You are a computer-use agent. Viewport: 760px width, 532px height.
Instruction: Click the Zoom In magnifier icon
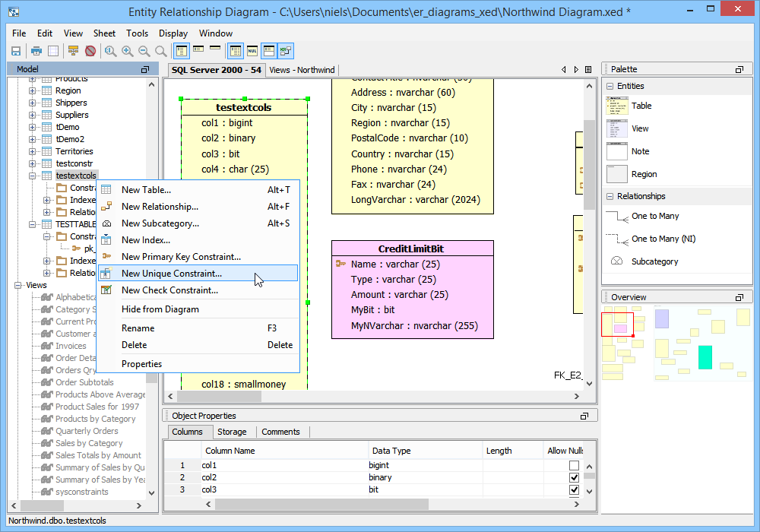click(127, 51)
